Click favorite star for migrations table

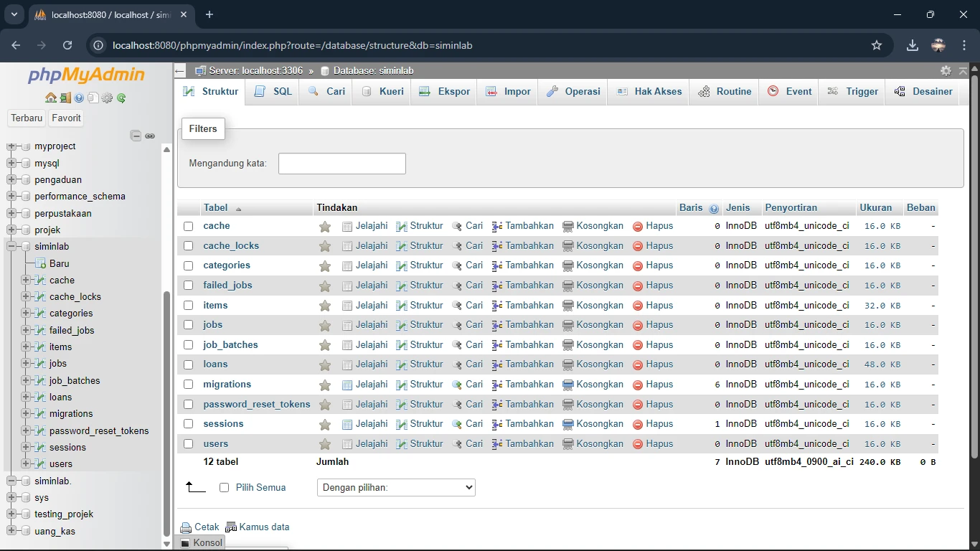pos(325,385)
